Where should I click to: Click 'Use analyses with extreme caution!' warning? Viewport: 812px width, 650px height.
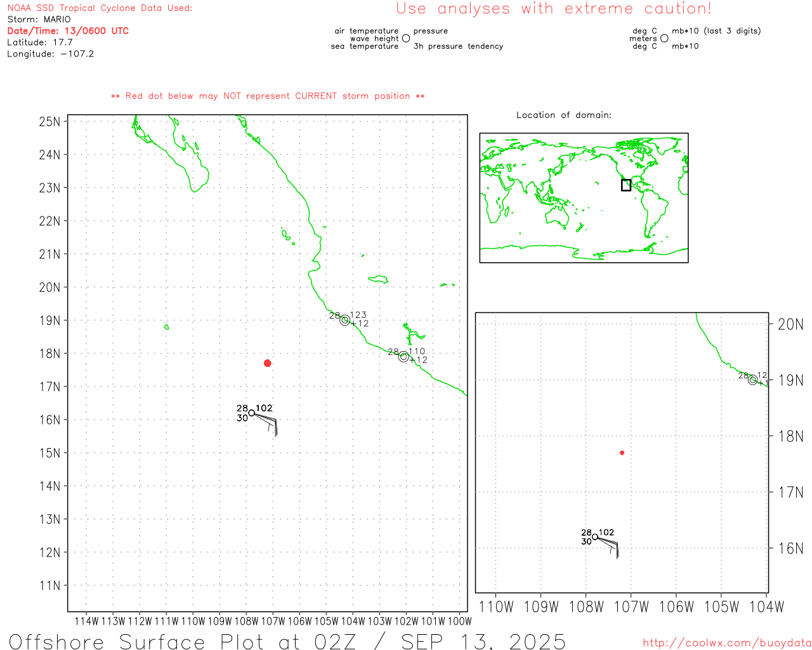pos(554,9)
